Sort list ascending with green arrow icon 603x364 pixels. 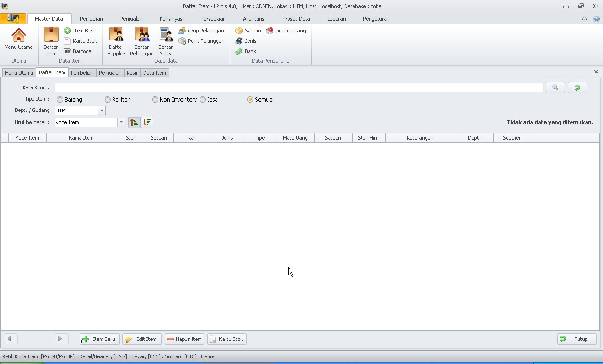click(134, 122)
